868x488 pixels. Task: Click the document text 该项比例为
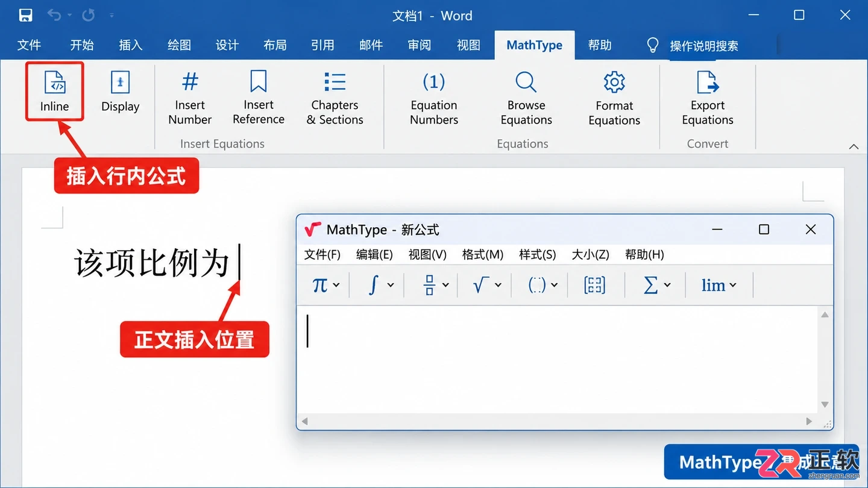(x=152, y=263)
